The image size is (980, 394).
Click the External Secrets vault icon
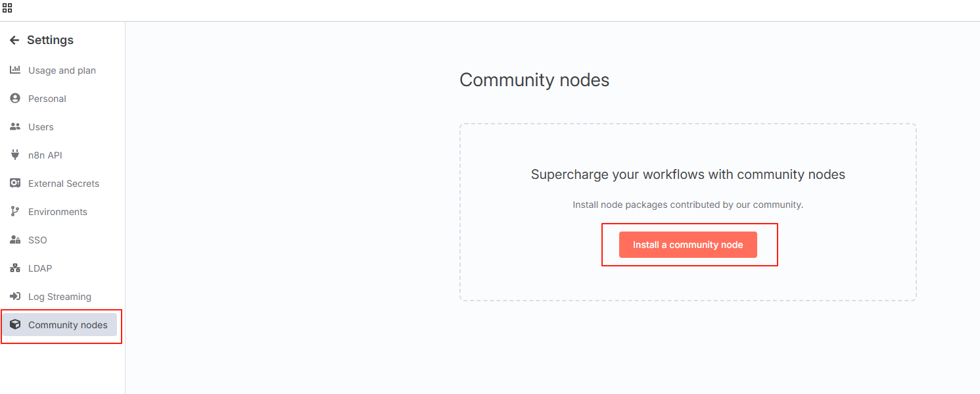(x=15, y=183)
